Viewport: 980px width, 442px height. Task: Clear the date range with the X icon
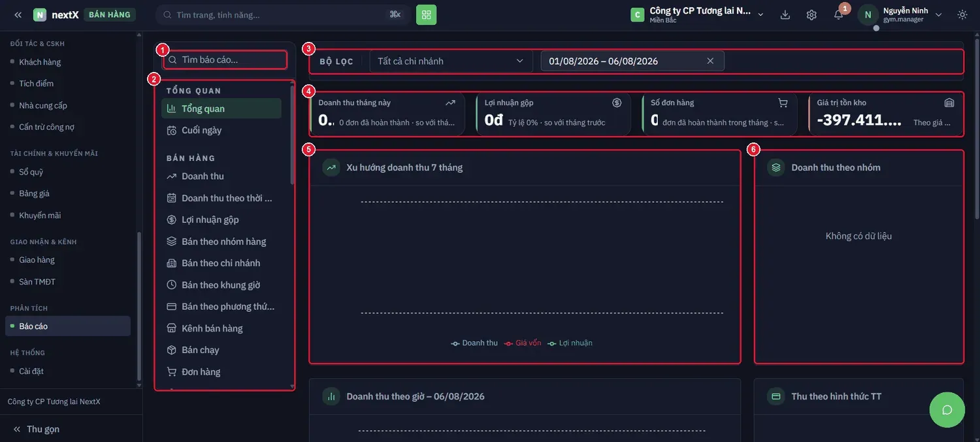(x=710, y=61)
